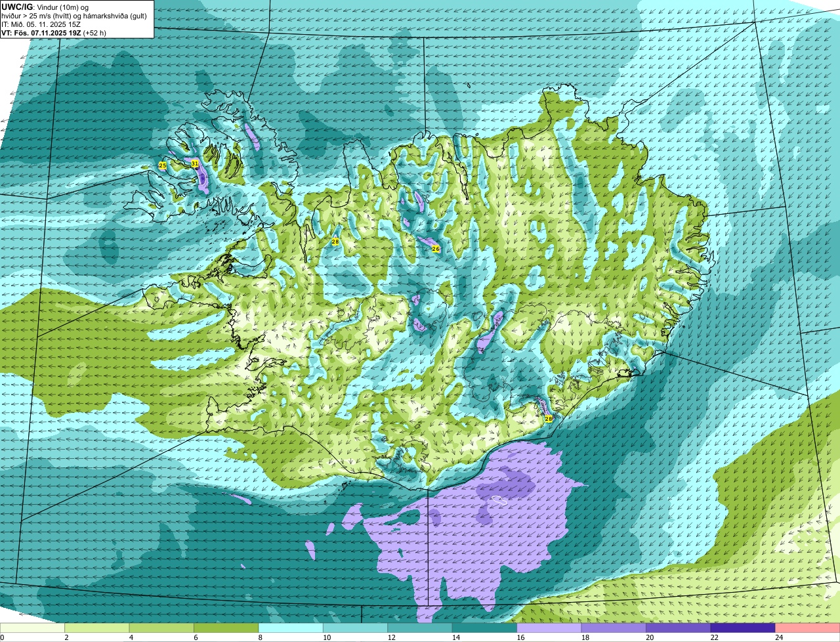Viewport: 840px width, 642px height.
Task: Click the 20–22 m/s violet legend swatch
Action: [679, 628]
